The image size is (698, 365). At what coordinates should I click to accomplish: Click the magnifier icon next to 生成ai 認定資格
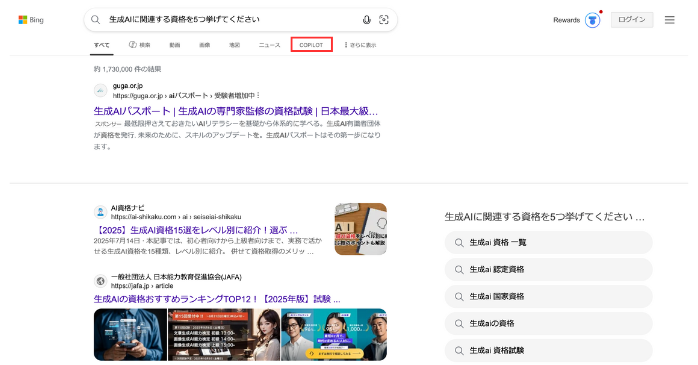459,270
